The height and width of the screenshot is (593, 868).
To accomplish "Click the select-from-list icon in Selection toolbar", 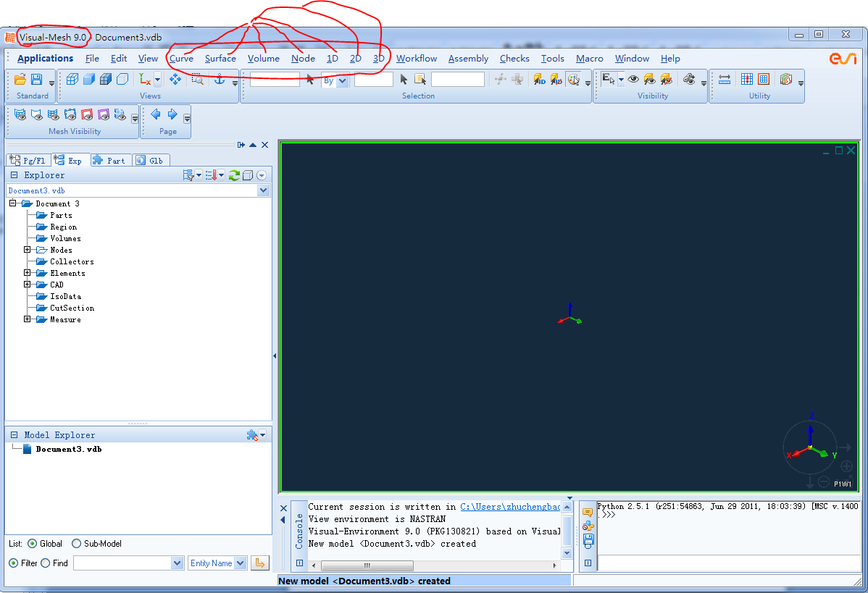I will (420, 80).
